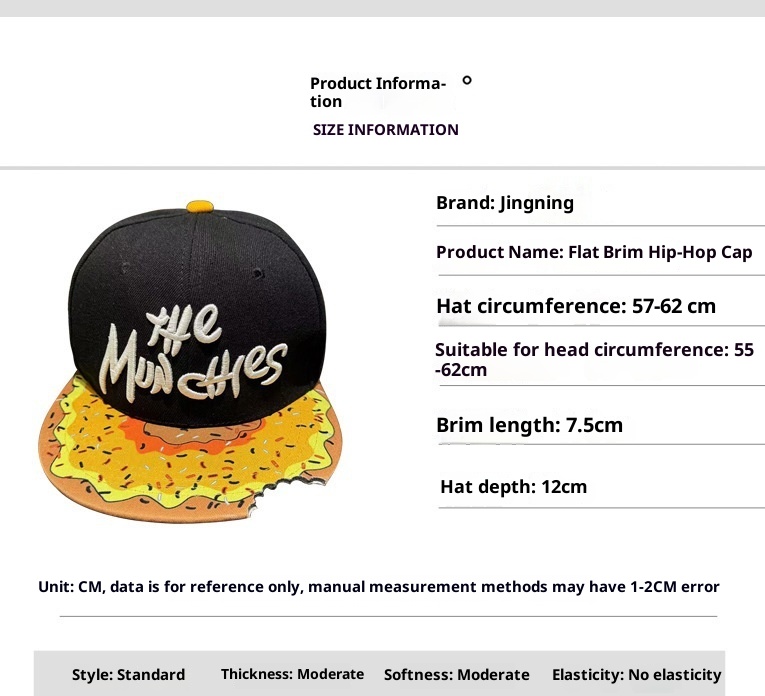Screen dimensions: 765x696
Task: Click the Hat circumference: 57-62 cm text
Action: [576, 306]
